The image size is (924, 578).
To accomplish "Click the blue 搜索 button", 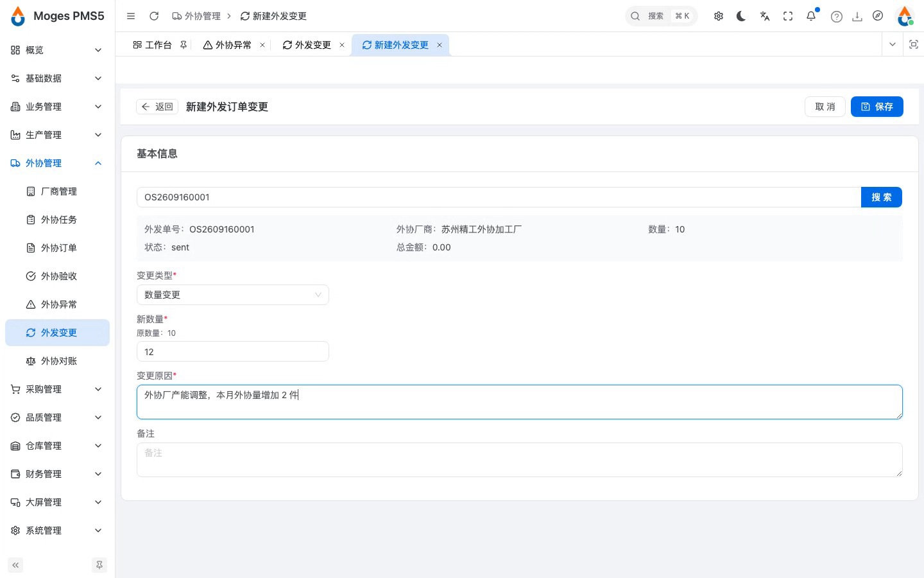I will [x=882, y=197].
